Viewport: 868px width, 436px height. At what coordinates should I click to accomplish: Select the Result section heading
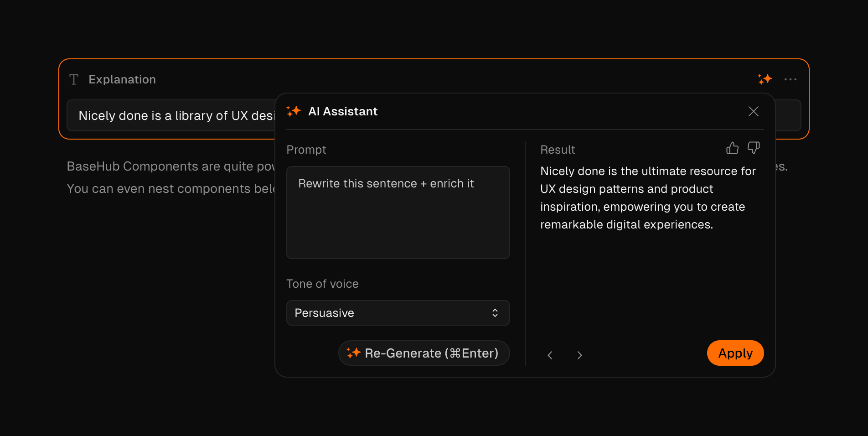tap(558, 150)
